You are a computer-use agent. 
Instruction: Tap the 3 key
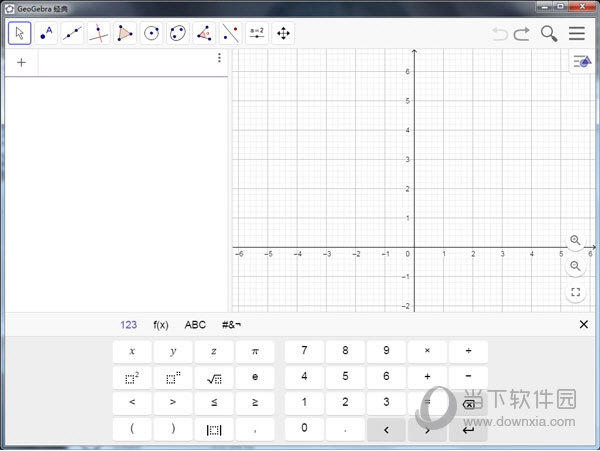[386, 403]
